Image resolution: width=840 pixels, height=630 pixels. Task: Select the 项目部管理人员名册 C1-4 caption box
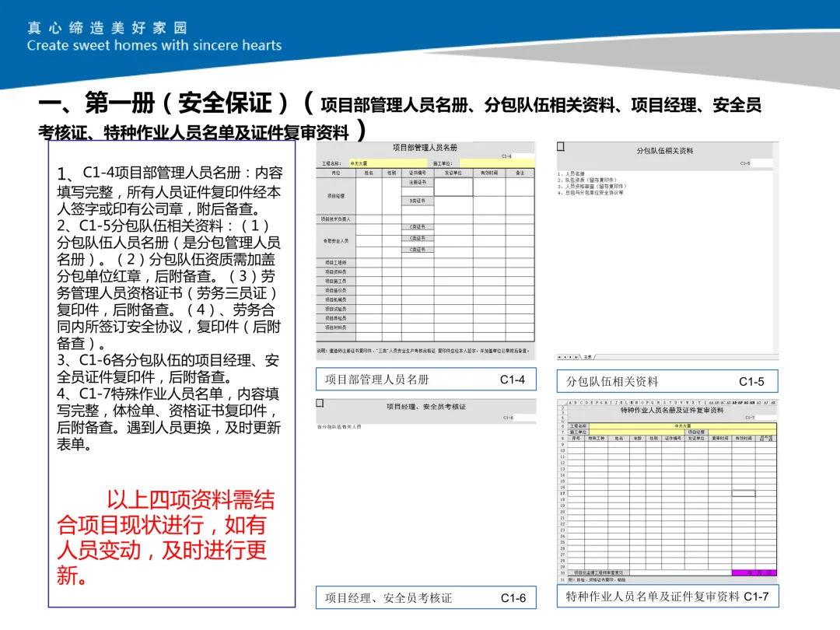(x=426, y=380)
